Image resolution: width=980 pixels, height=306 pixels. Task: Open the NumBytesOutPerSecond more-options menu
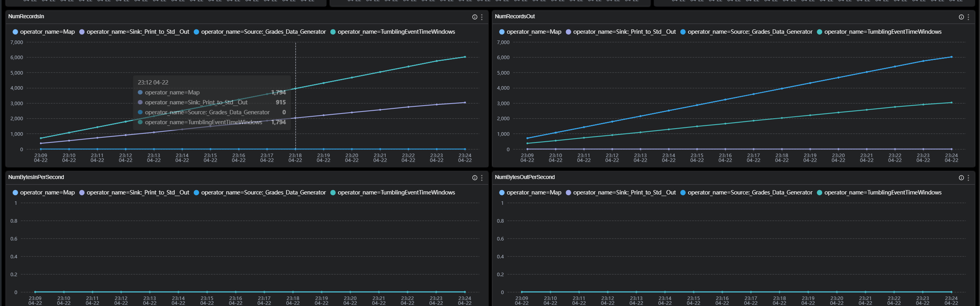coord(968,178)
